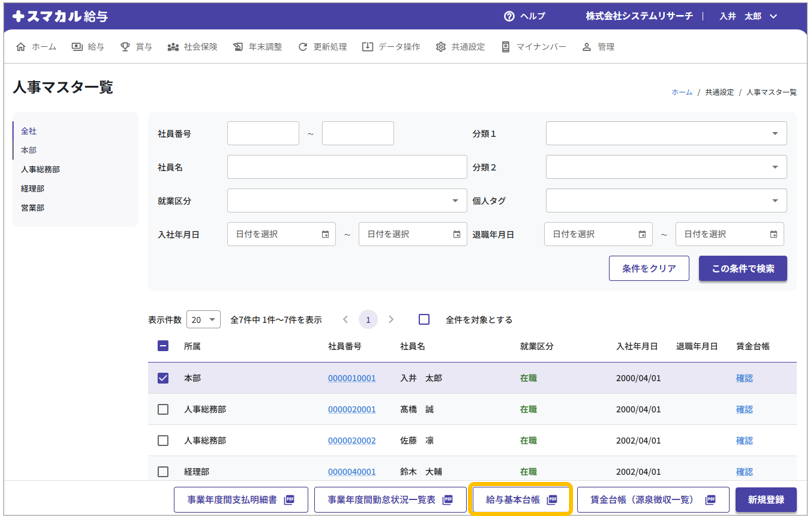The image size is (811, 519).
Task: Click the social insurance people icon
Action: (x=173, y=47)
